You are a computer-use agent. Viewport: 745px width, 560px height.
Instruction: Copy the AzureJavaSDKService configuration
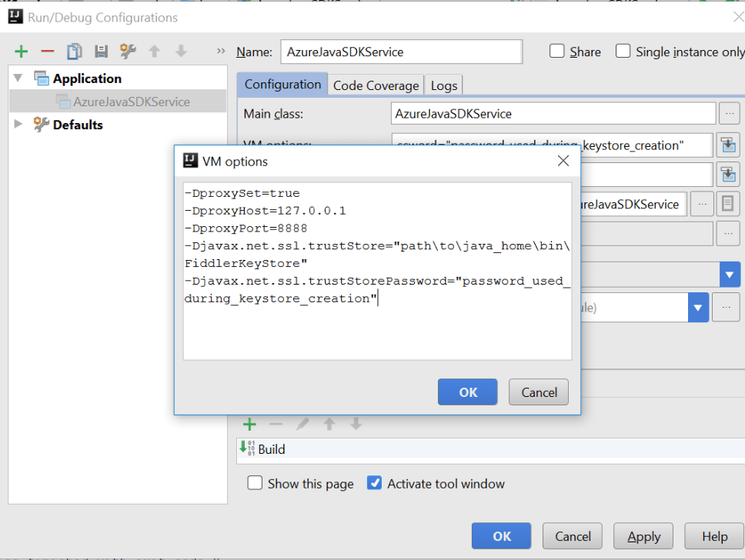72,51
